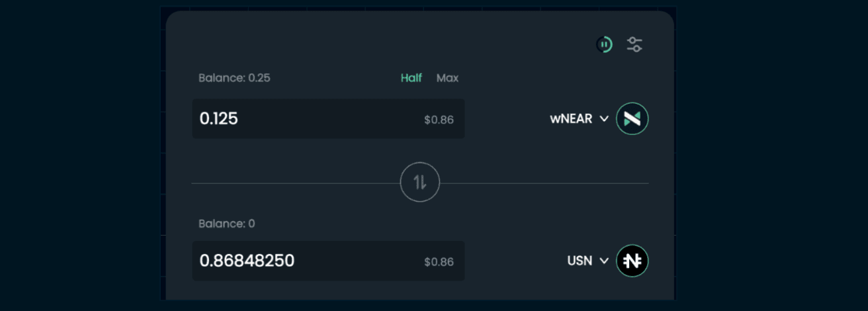Open the USN token selector
The width and height of the screenshot is (868, 311).
(580, 261)
